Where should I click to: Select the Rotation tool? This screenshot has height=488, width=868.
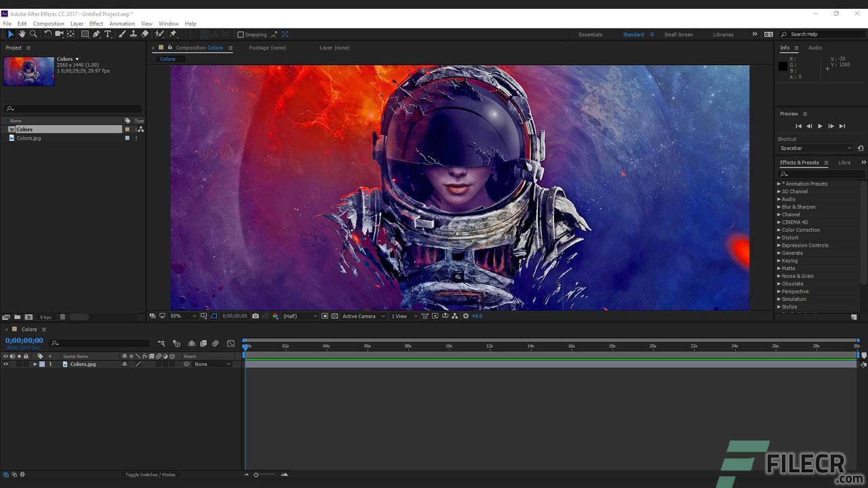[x=47, y=34]
